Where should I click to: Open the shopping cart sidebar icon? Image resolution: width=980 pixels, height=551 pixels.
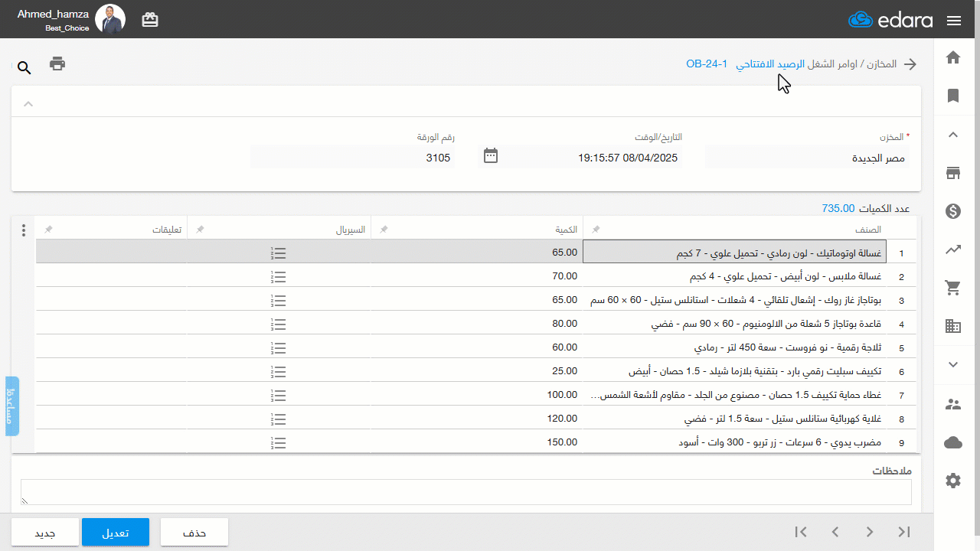pyautogui.click(x=953, y=288)
